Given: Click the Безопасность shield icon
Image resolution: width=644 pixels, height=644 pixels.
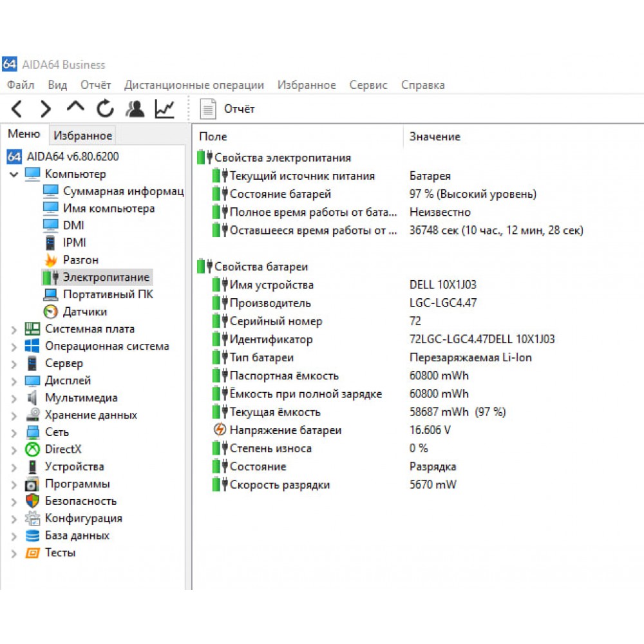Looking at the screenshot, I should tap(32, 502).
